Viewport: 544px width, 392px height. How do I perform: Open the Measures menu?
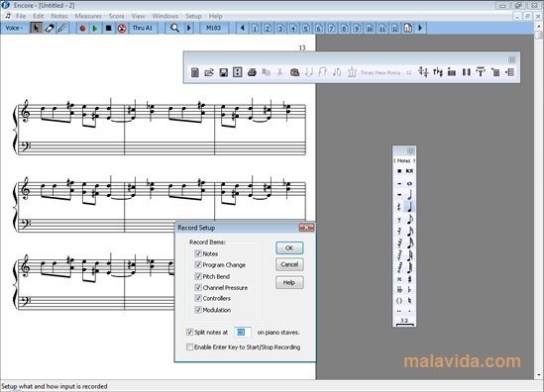point(88,16)
